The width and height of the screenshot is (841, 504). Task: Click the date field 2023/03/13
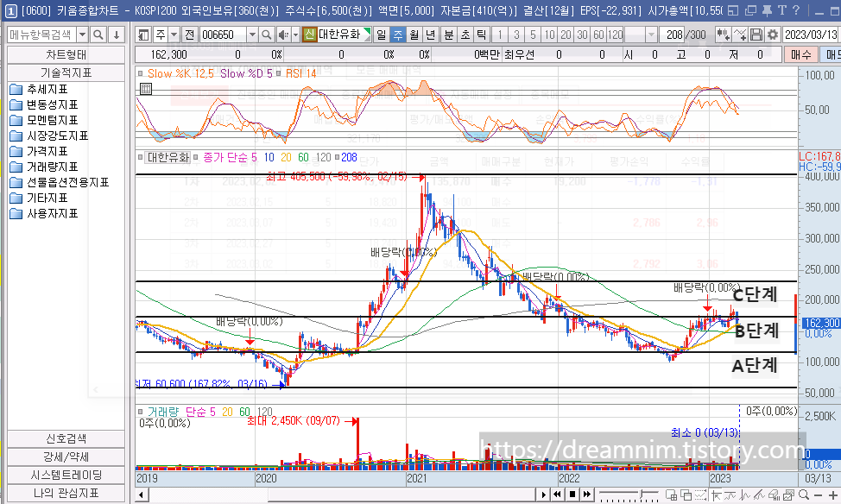click(x=811, y=35)
